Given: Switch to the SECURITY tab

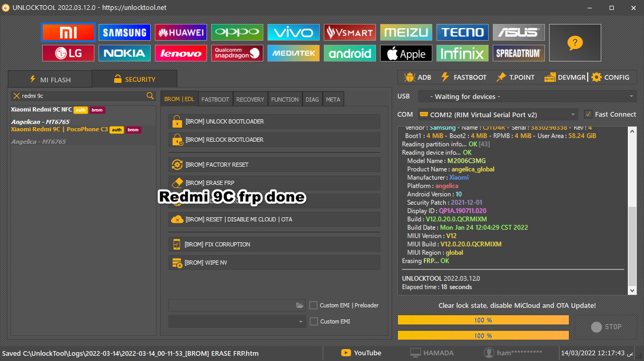Looking at the screenshot, I should (x=135, y=79).
